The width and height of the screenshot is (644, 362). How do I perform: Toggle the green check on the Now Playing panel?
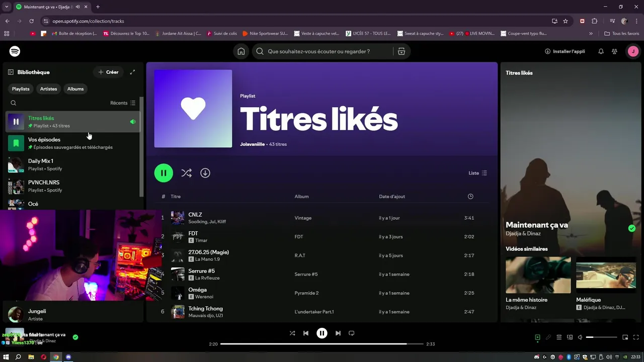tap(632, 228)
